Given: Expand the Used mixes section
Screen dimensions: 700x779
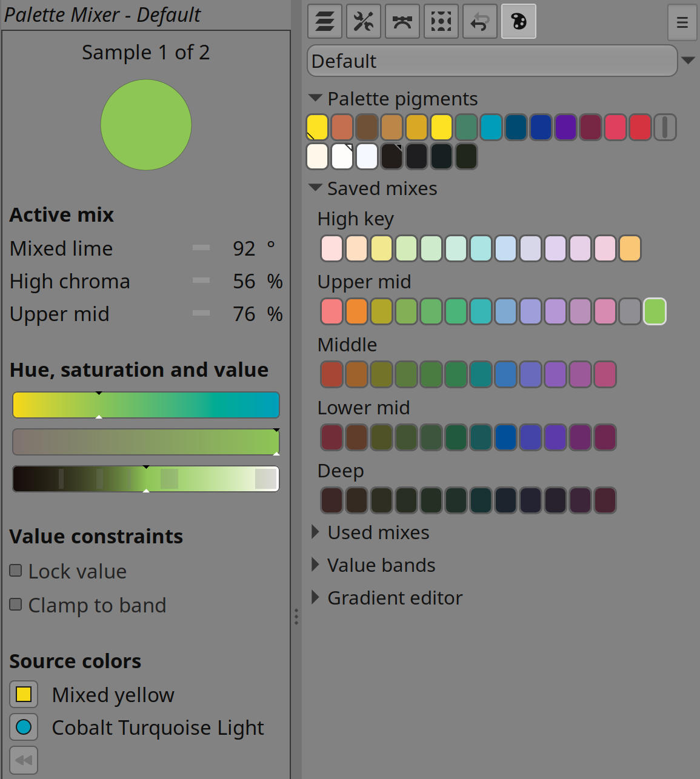Looking at the screenshot, I should click(x=315, y=532).
